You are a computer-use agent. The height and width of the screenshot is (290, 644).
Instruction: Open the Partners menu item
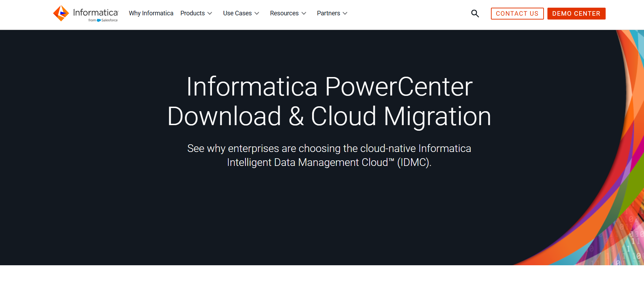click(x=328, y=13)
